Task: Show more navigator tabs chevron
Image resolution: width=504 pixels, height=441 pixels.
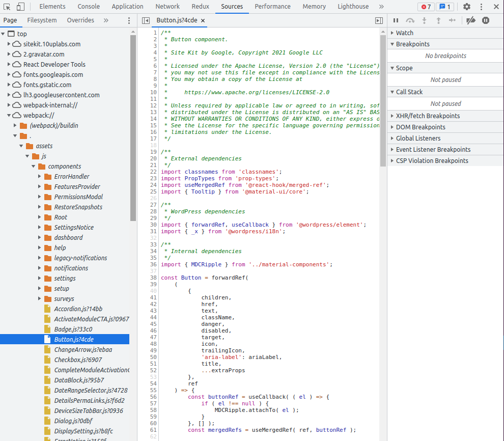Action: pos(106,20)
